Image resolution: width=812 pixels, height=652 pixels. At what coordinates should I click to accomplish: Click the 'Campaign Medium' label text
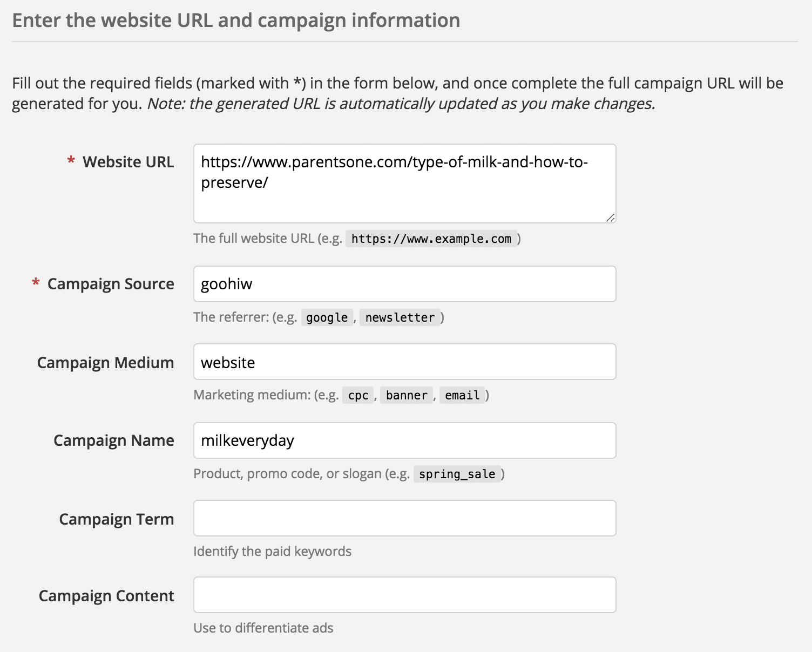coord(105,363)
